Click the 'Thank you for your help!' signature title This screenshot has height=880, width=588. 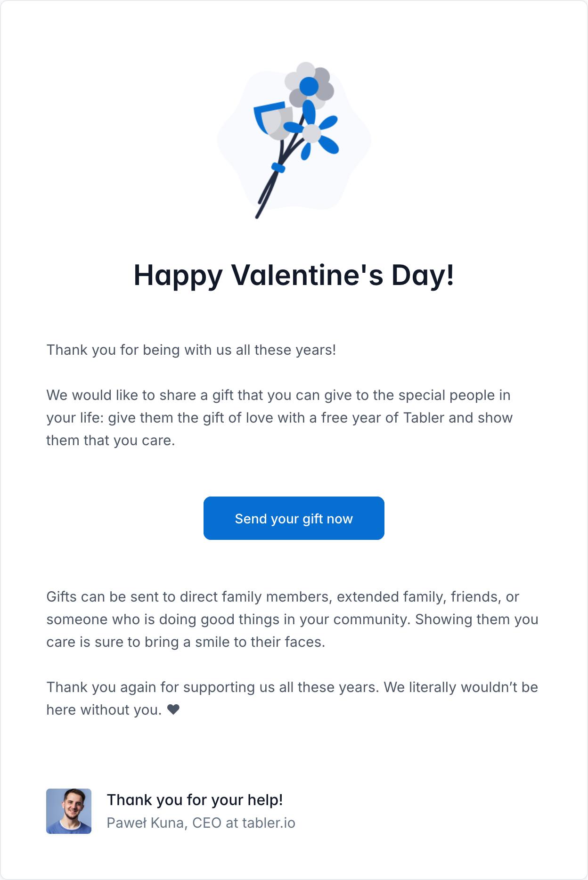[x=195, y=799]
